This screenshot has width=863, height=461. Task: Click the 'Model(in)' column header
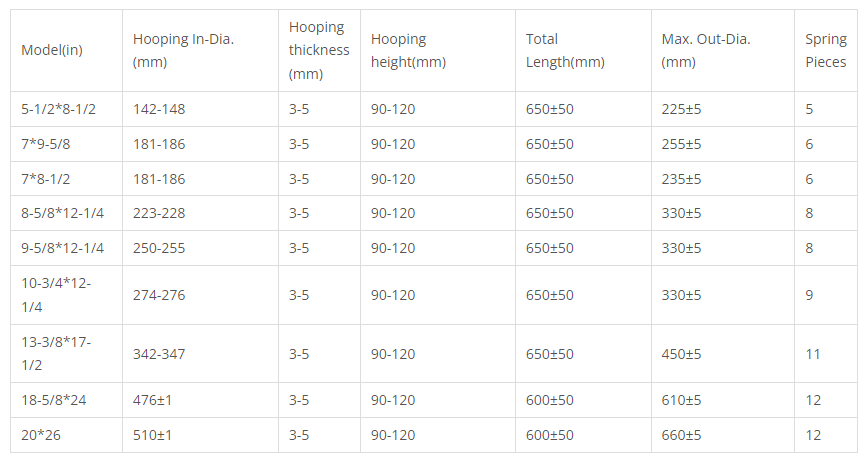click(x=52, y=51)
